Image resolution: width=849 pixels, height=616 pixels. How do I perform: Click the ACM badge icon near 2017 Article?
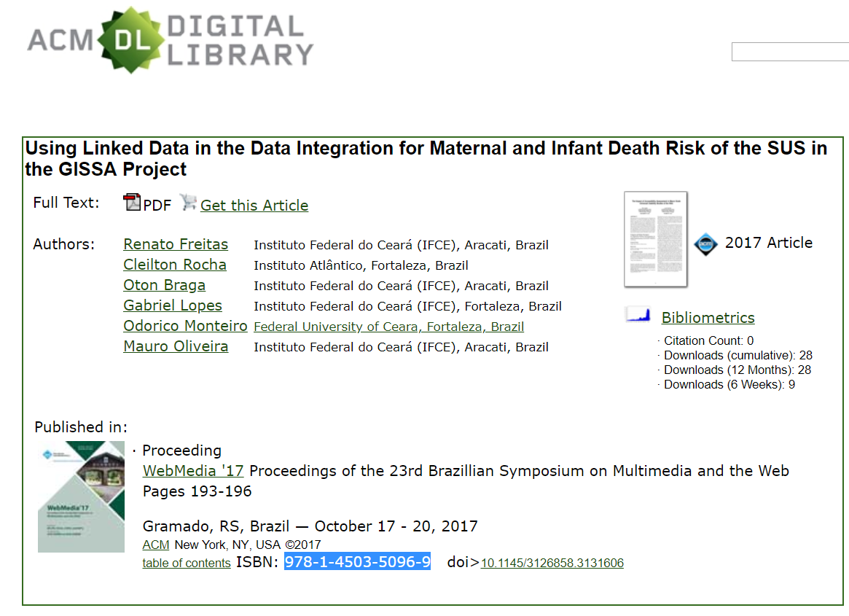click(x=705, y=243)
